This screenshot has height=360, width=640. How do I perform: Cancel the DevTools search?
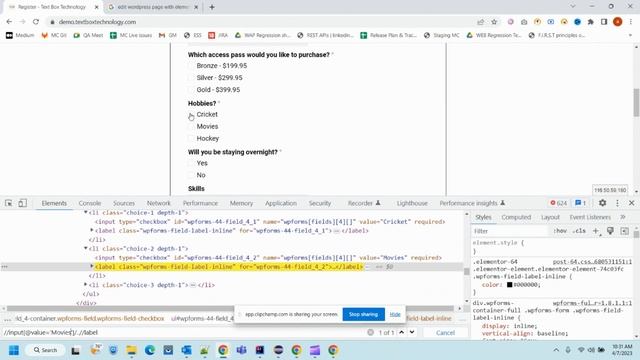(x=445, y=333)
